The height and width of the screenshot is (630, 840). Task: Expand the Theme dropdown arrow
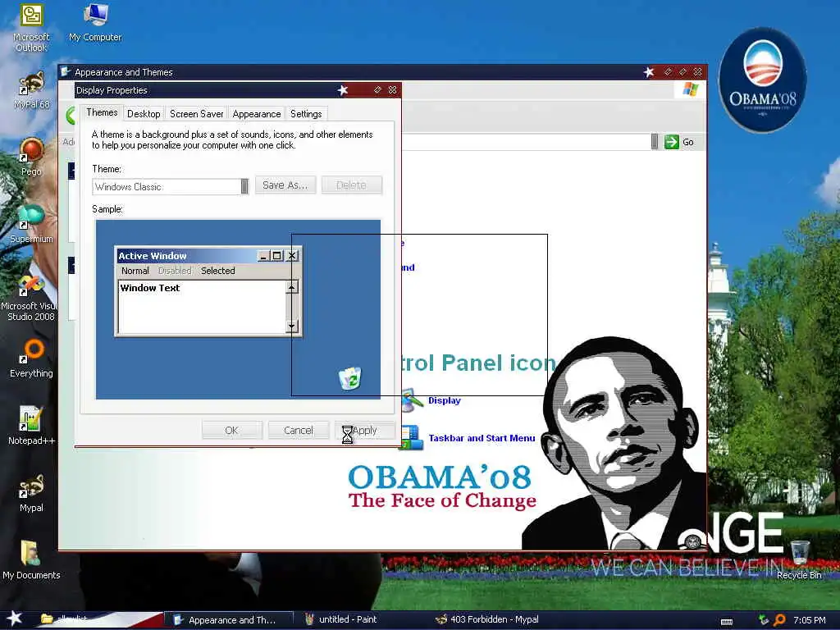point(244,186)
